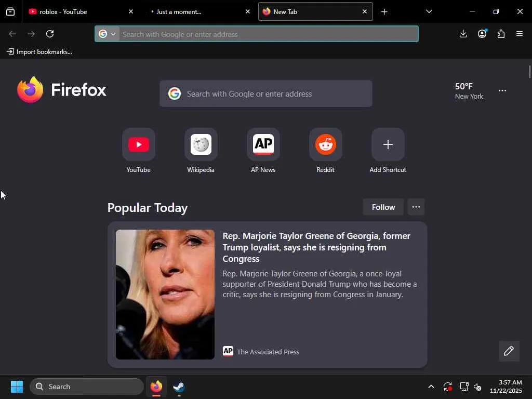Open a new tab with plus button
532x399 pixels.
tap(384, 12)
